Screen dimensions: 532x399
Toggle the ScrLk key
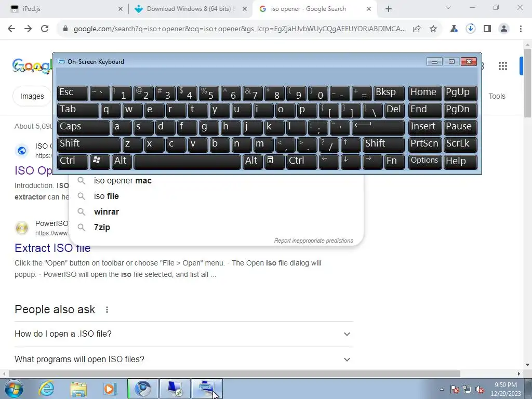(x=460, y=144)
